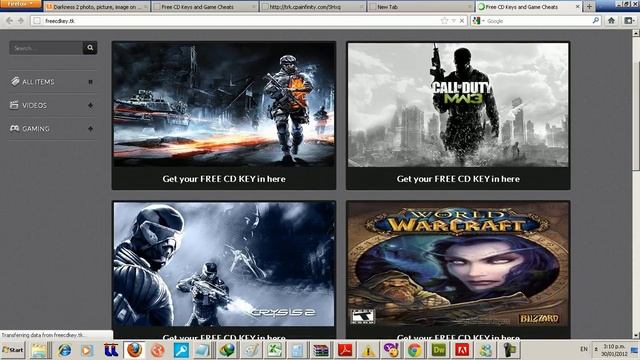This screenshot has width=640, height=360.
Task: Expand the GAMING sidebar category
Action: [90, 129]
